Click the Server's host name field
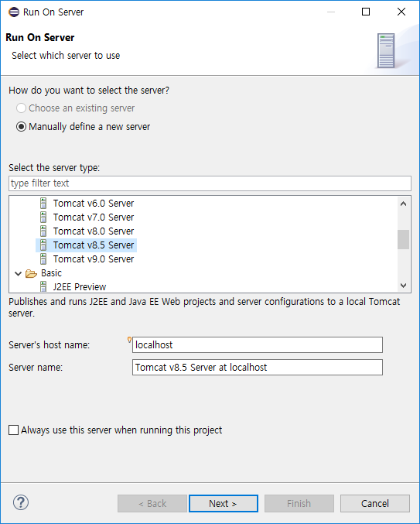The width and height of the screenshot is (420, 524). tap(258, 344)
